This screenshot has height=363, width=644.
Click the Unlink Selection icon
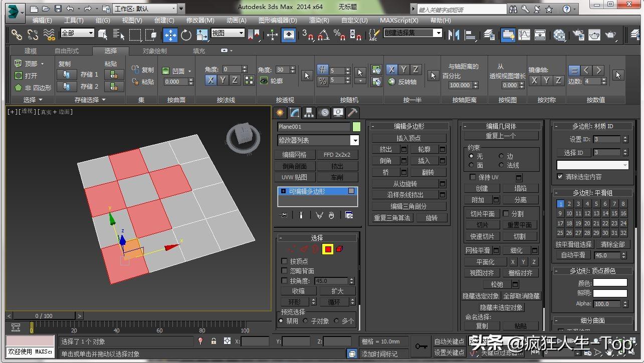33,35
